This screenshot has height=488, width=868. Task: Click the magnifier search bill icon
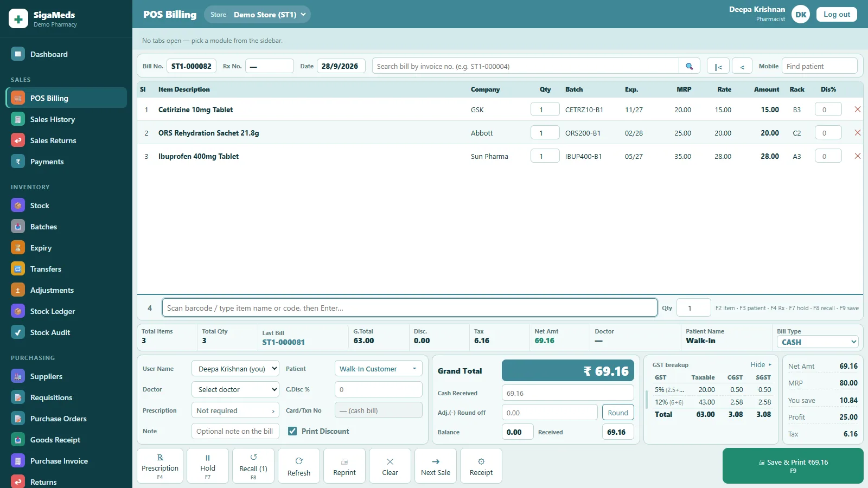pyautogui.click(x=690, y=66)
